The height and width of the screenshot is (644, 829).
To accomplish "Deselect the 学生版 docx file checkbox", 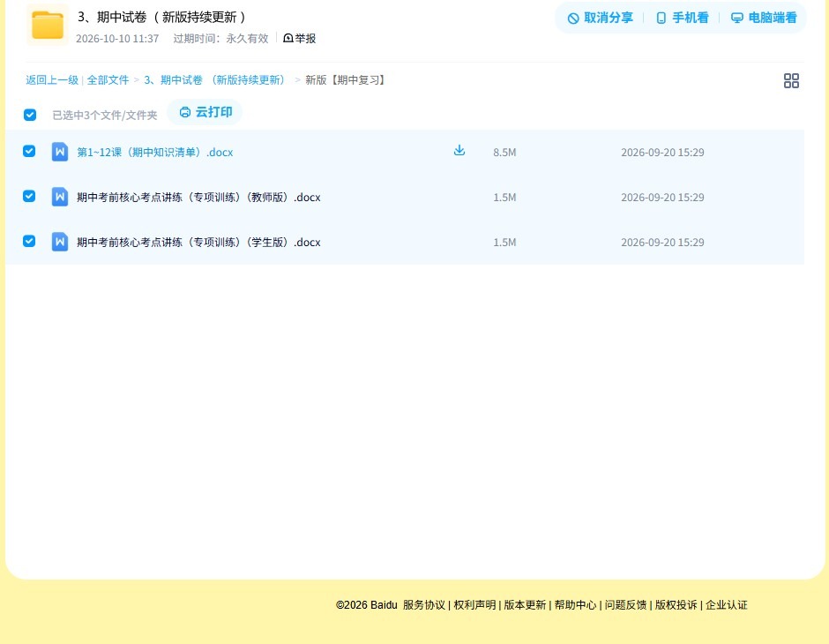I will pos(29,241).
